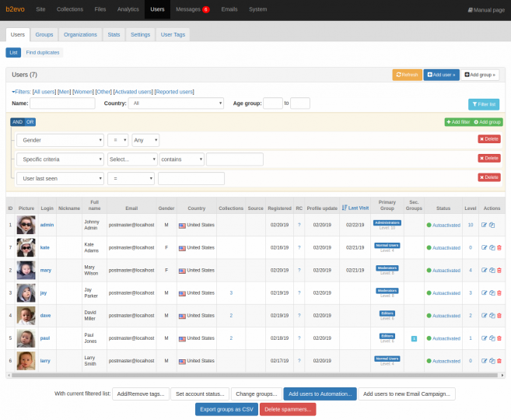Switch filter logic to AND
511x420 pixels.
click(x=17, y=122)
